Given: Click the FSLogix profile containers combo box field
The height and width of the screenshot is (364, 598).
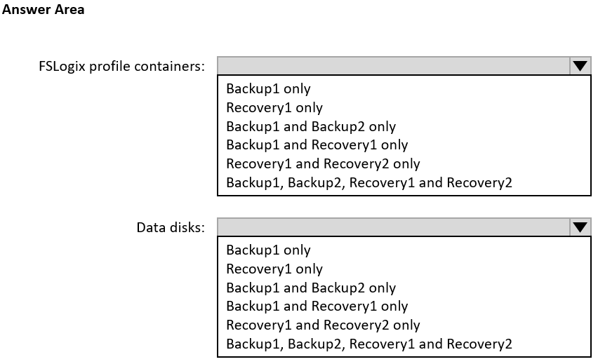Looking at the screenshot, I should pos(394,66).
